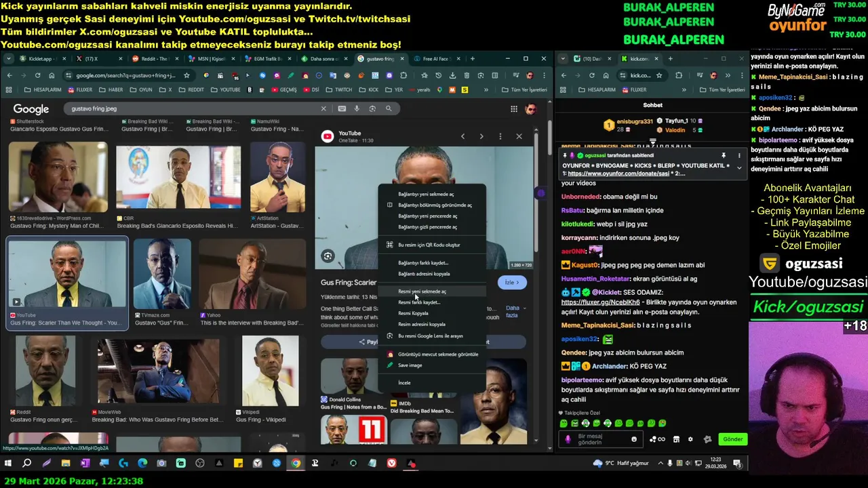Expand hidden toolbar icons in Kick browser
This screenshot has height=488, width=868.
728,75
